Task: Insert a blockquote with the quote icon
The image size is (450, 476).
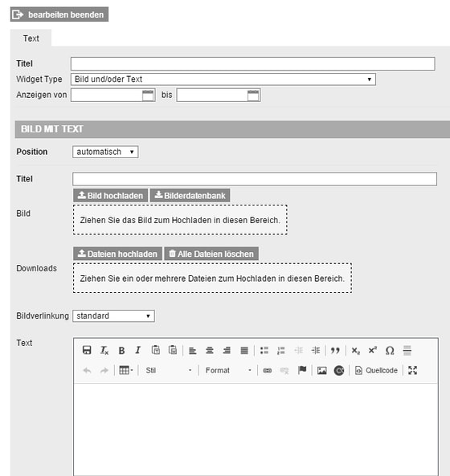Action: click(335, 351)
